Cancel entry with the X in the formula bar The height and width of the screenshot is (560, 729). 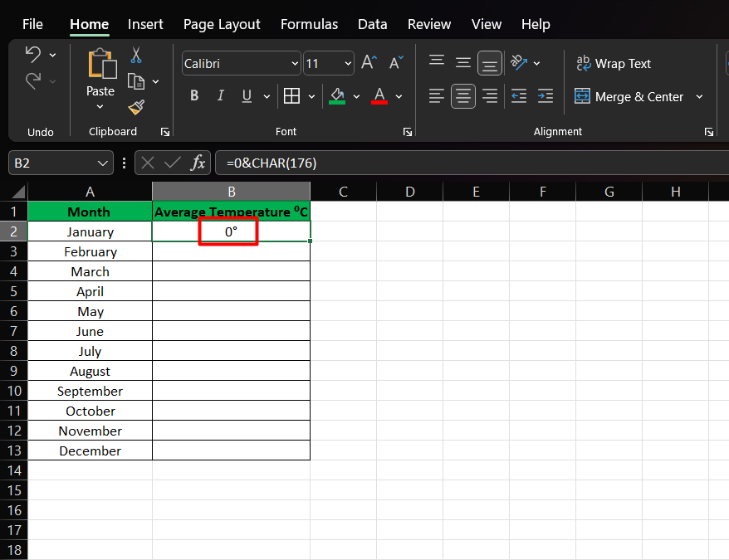[x=148, y=163]
